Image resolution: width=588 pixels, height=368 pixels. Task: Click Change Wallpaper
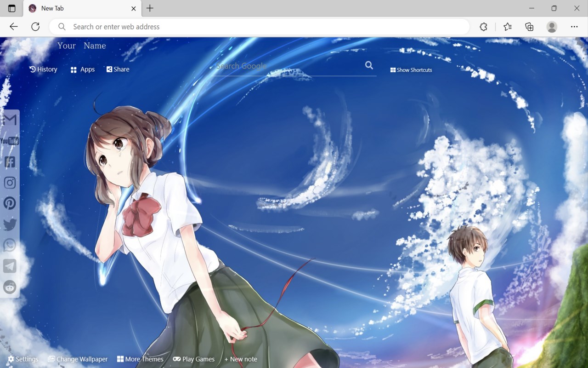tap(78, 359)
